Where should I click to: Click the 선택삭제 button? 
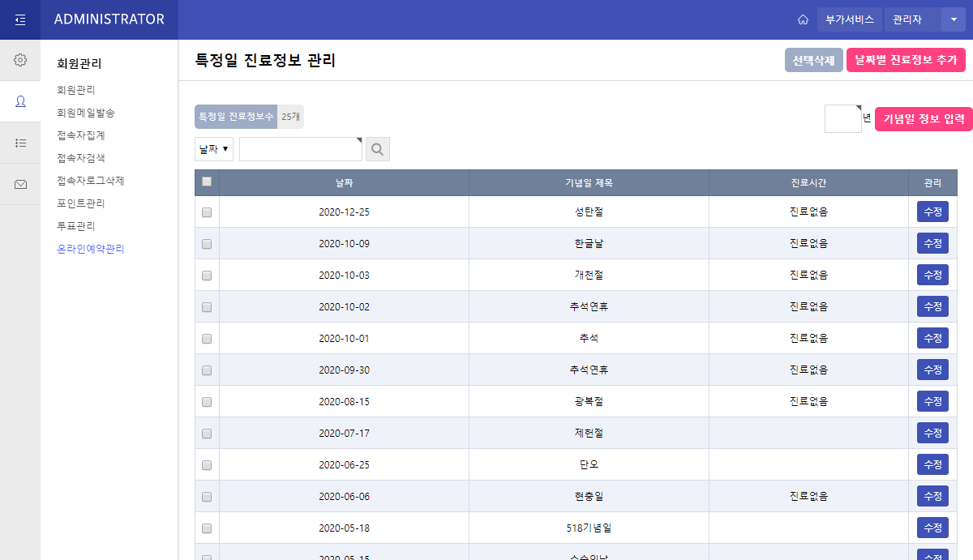tap(813, 60)
